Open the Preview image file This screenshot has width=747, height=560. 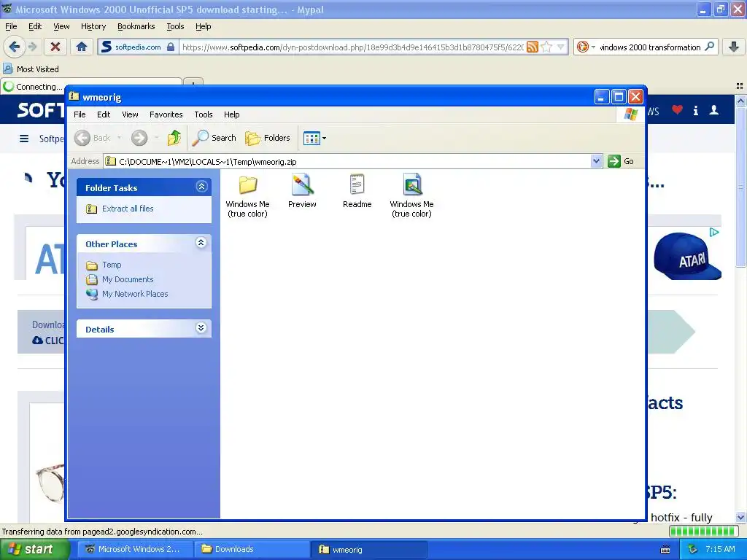click(x=302, y=191)
